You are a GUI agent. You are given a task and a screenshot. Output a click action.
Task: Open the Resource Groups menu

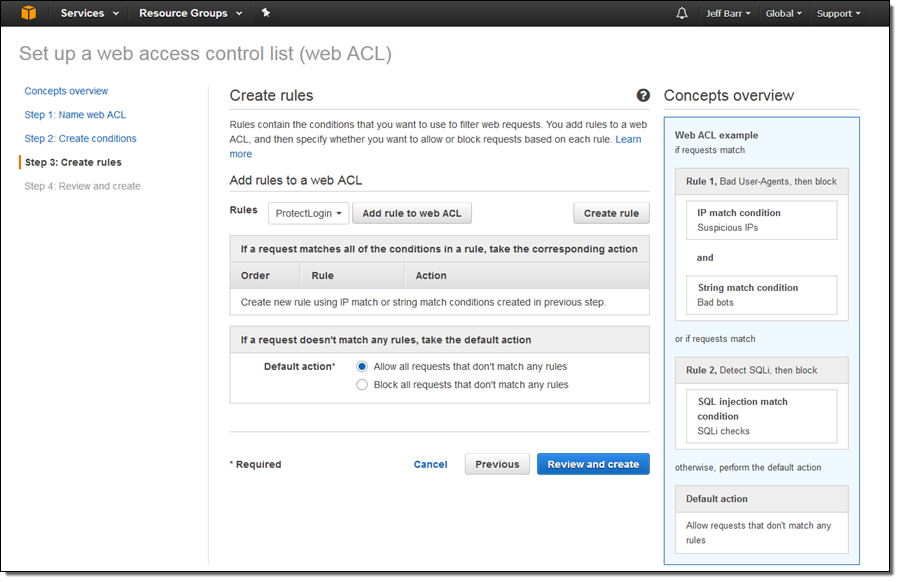tap(190, 13)
